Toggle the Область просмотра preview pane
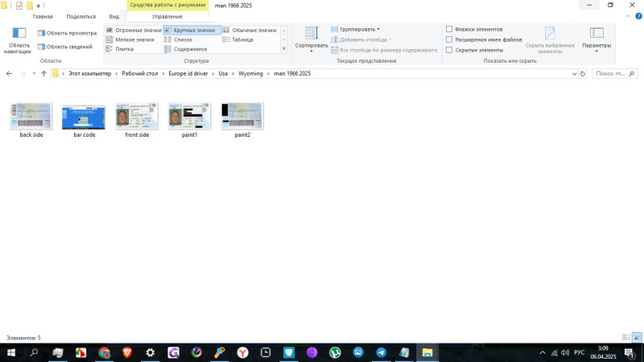This screenshot has height=362, width=644. tap(67, 33)
